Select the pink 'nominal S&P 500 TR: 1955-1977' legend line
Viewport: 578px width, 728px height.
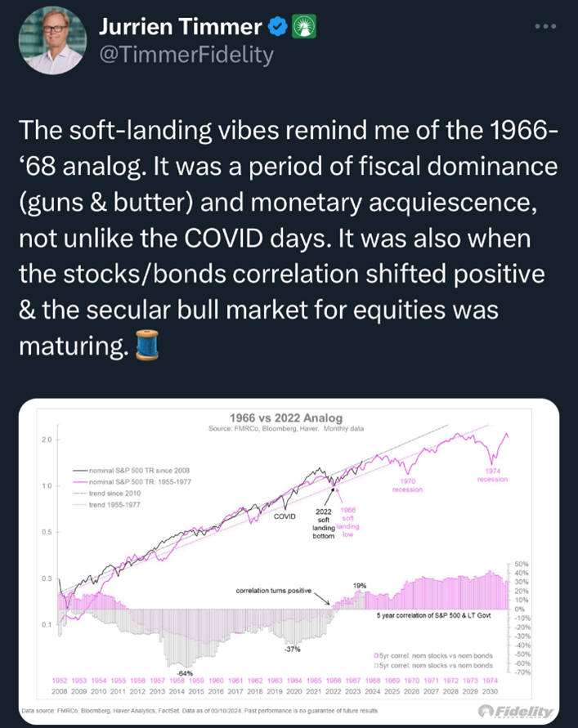tap(80, 484)
